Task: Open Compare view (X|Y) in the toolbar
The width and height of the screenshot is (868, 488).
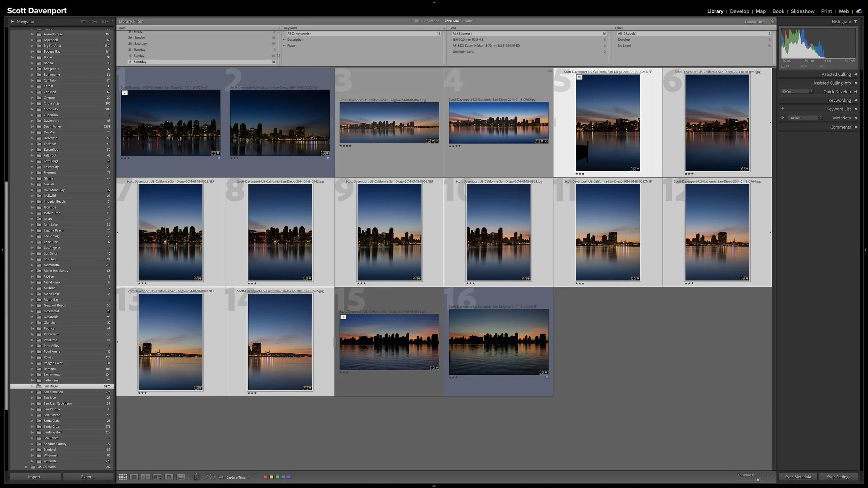Action: click(x=145, y=477)
